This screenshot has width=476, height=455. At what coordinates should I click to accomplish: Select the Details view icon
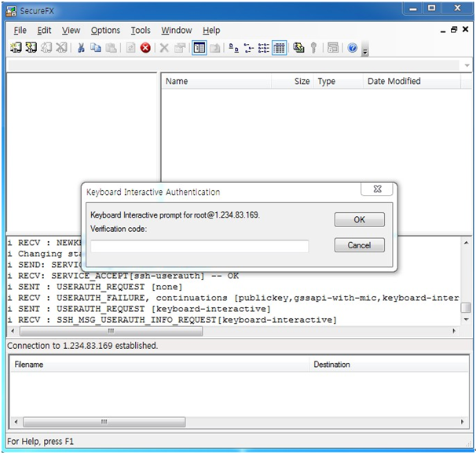pyautogui.click(x=280, y=48)
